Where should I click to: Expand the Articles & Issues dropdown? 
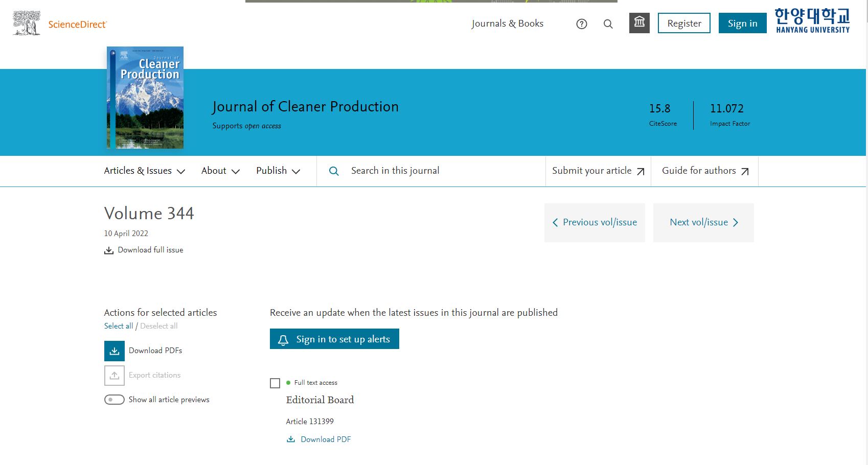tap(144, 171)
